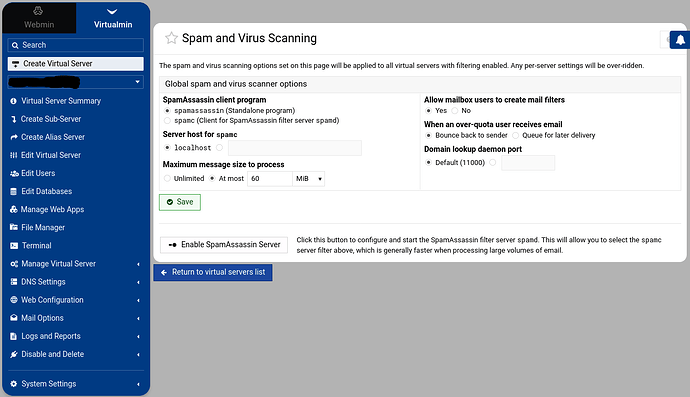This screenshot has width=690, height=397.
Task: Click the Mail Options envelope icon
Action: (14, 318)
